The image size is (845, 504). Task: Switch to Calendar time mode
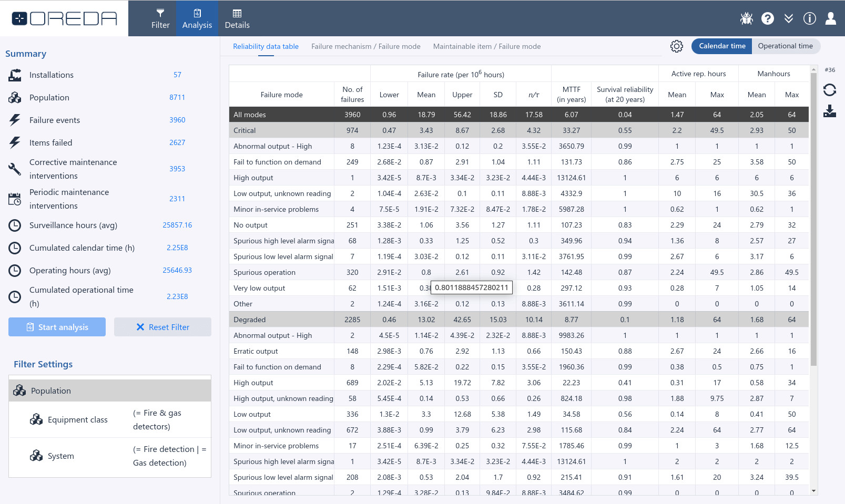pyautogui.click(x=721, y=46)
